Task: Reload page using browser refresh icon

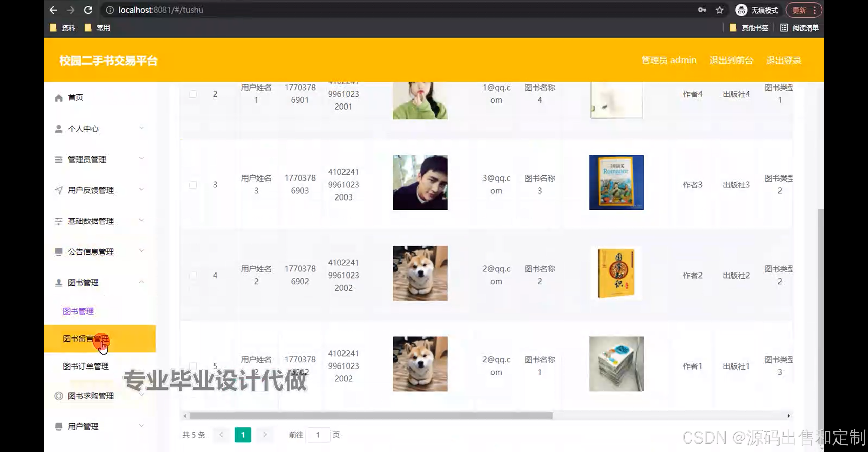Action: pos(88,10)
